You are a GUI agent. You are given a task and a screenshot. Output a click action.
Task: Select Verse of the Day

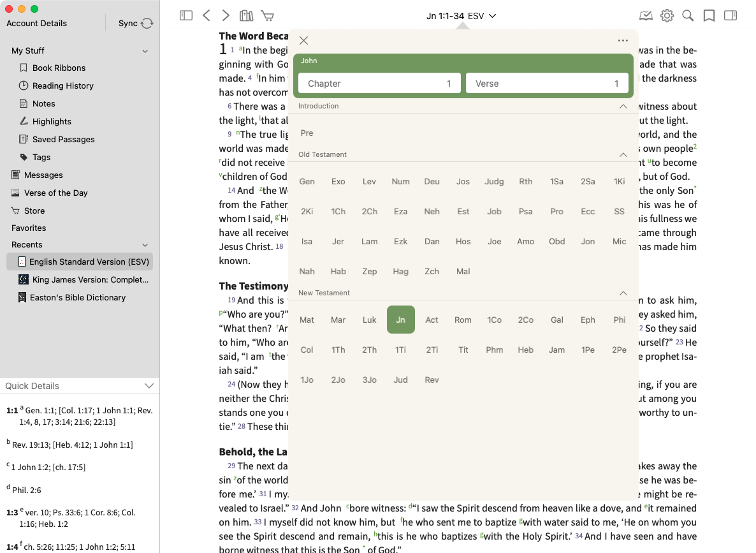point(55,193)
